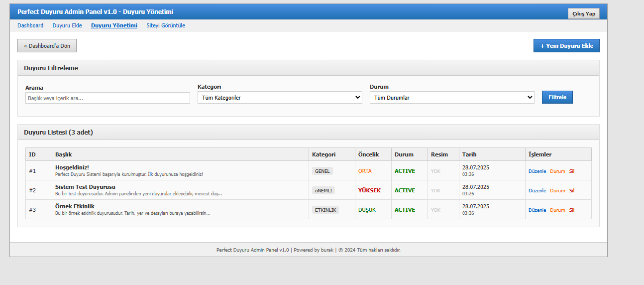Delete Hoşgeldiniz! announcement with Sil

pyautogui.click(x=572, y=171)
